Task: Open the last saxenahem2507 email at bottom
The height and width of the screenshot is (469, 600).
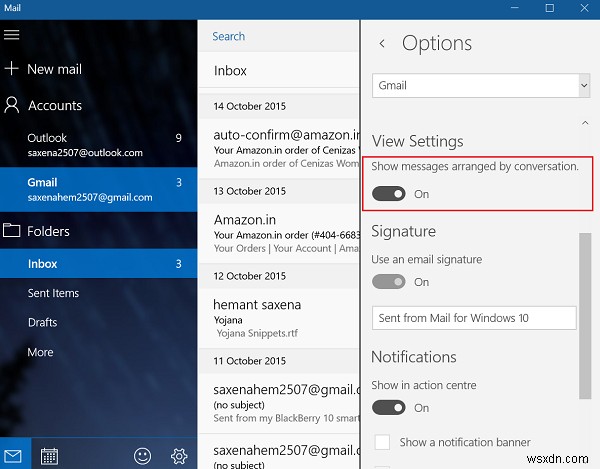Action: point(279,452)
